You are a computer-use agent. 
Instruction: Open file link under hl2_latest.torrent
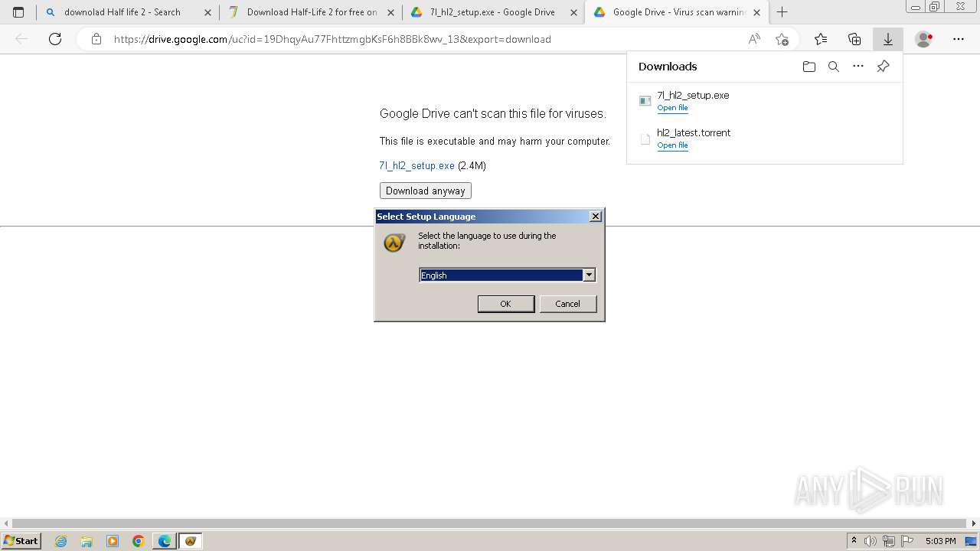tap(672, 145)
